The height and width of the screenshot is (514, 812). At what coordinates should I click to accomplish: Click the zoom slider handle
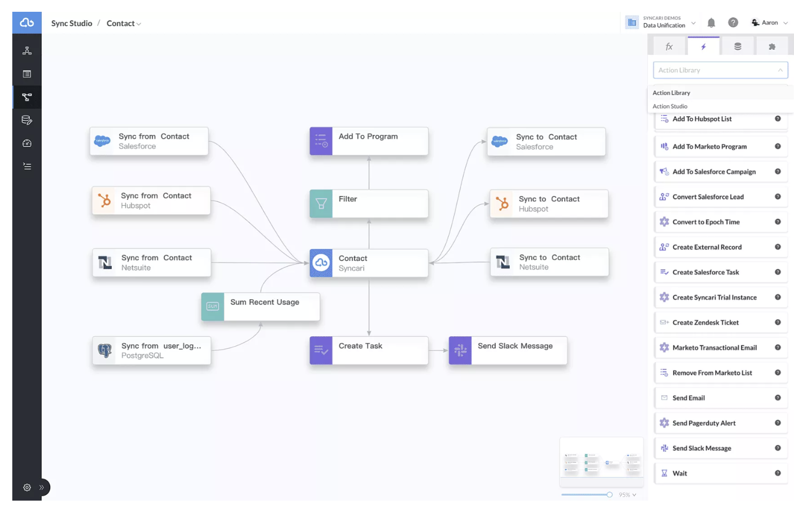click(609, 495)
